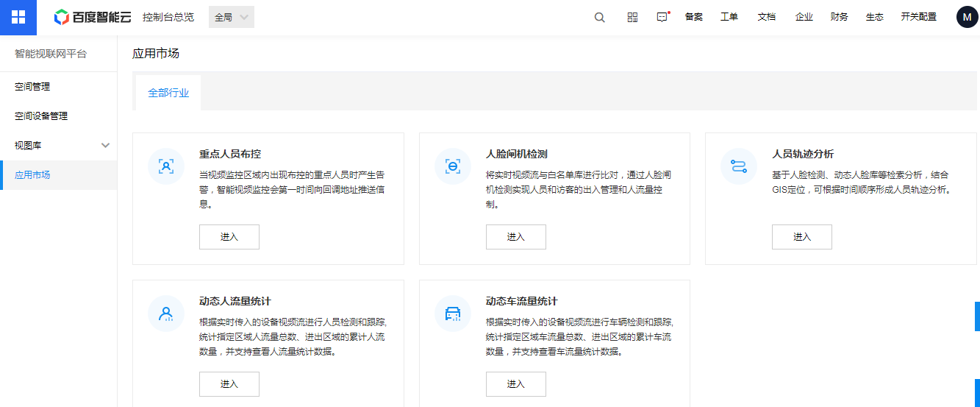Click the 应用市场 page heading
Screen dimensions: 980x407
pyautogui.click(x=156, y=53)
